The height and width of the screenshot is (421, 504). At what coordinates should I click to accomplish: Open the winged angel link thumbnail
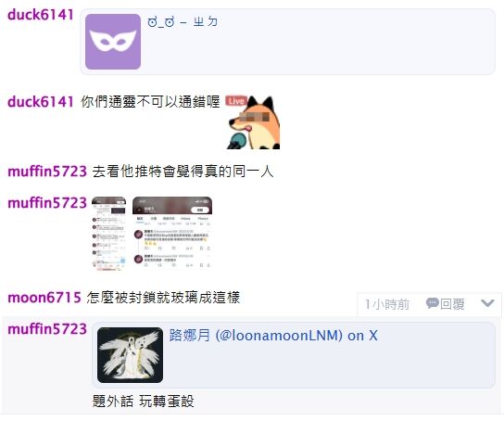coord(131,355)
